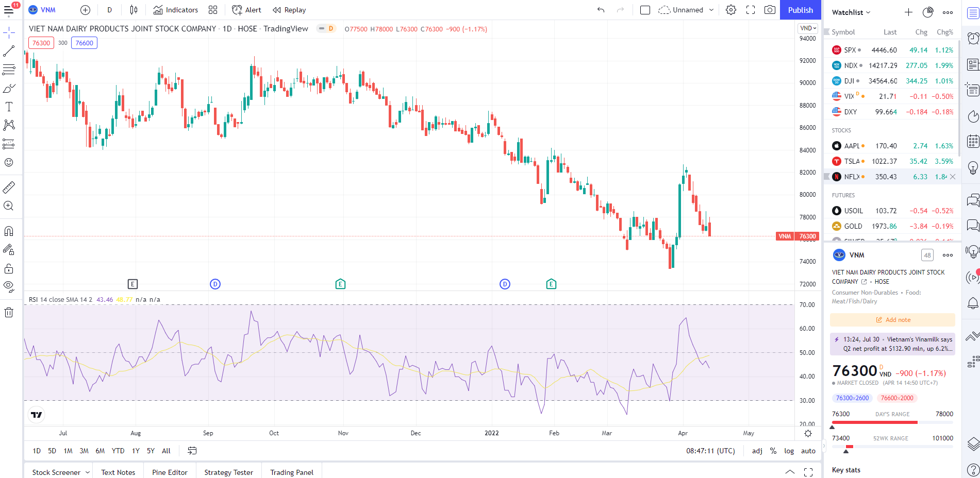Open Vinamilk Q2 net profit news item
This screenshot has width=980, height=478.
click(892, 344)
